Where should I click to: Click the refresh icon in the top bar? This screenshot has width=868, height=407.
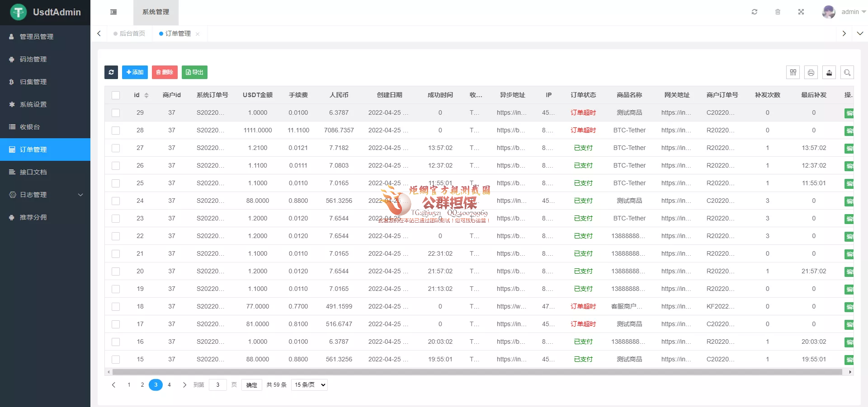point(754,12)
